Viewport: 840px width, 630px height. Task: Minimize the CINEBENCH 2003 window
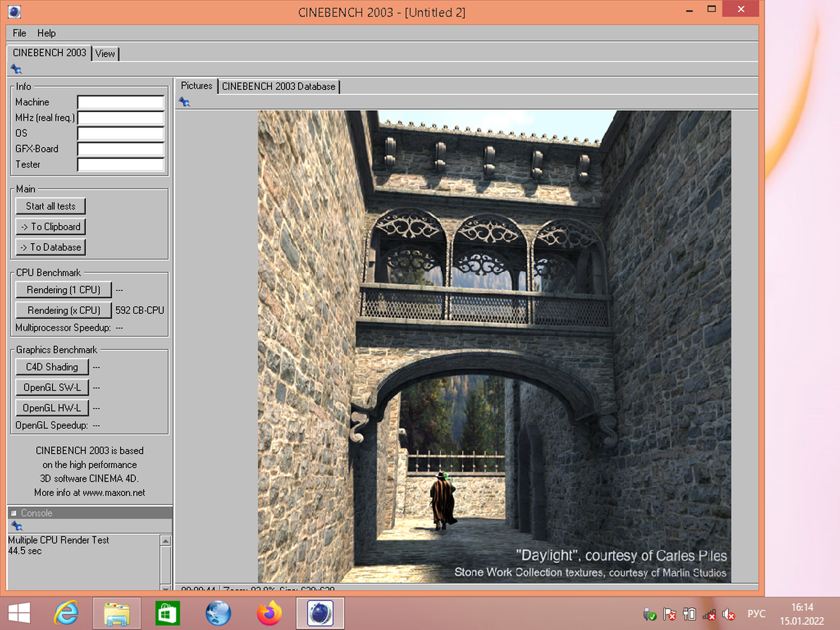(x=689, y=10)
